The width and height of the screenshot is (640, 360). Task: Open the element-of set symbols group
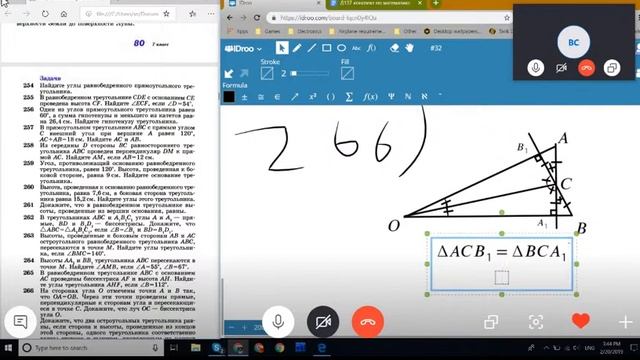(277, 97)
